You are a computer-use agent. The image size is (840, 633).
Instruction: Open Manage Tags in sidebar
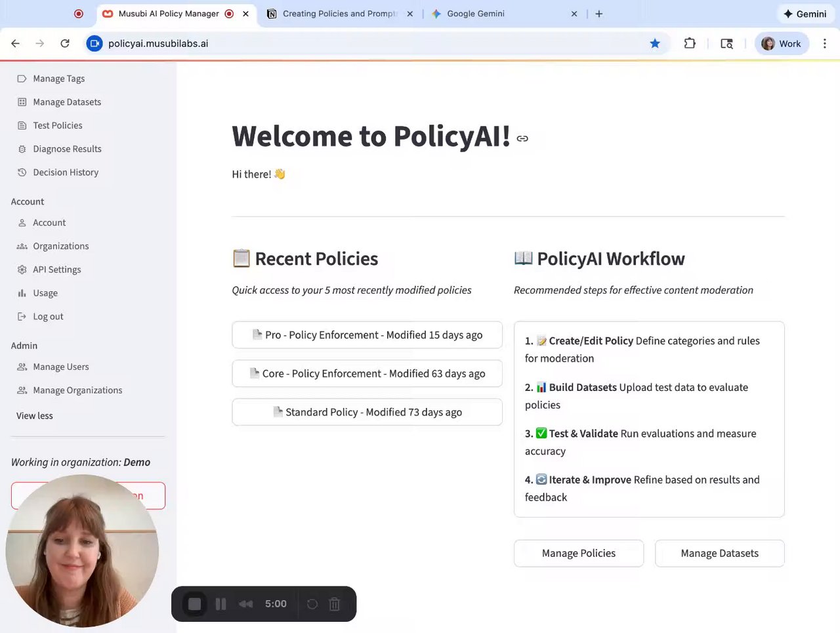point(58,79)
